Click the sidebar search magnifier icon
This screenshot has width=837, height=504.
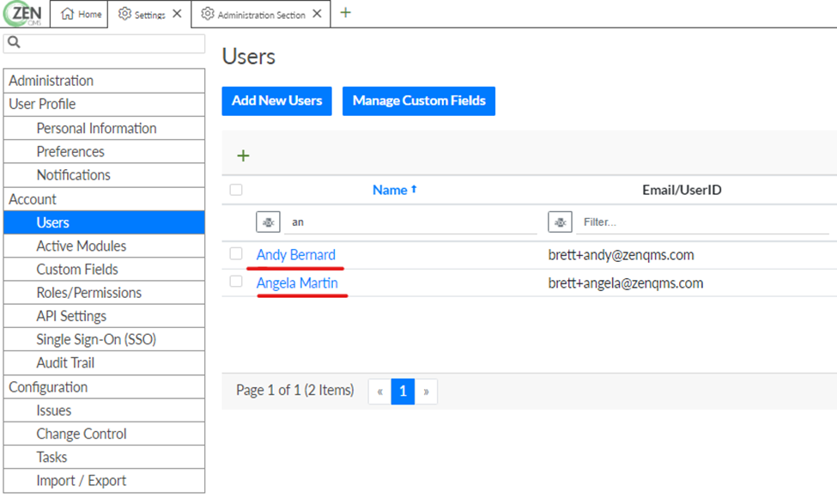(x=14, y=42)
